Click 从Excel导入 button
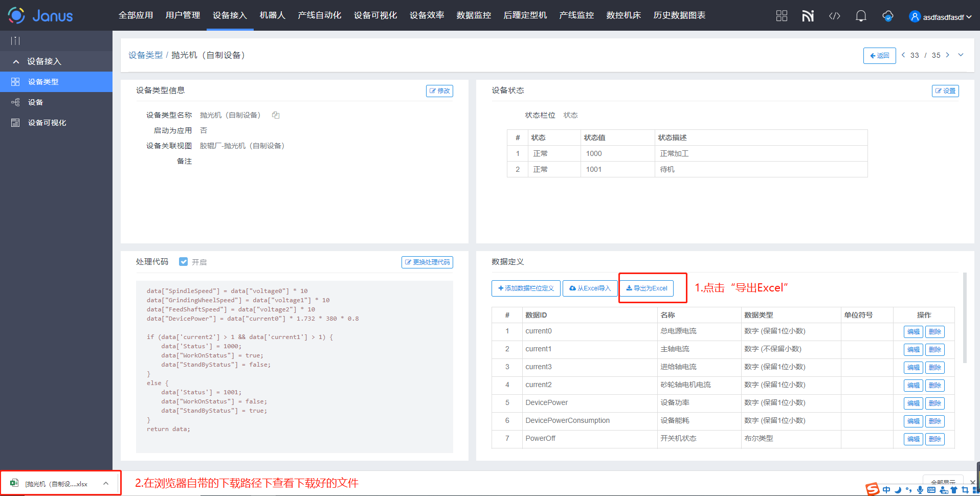The height and width of the screenshot is (496, 980). click(590, 288)
